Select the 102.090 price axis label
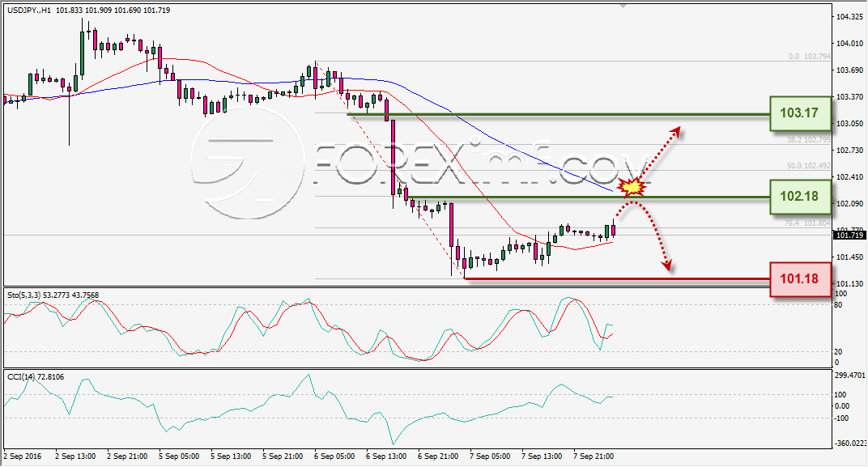This screenshot has height=467, width=868. [x=849, y=204]
